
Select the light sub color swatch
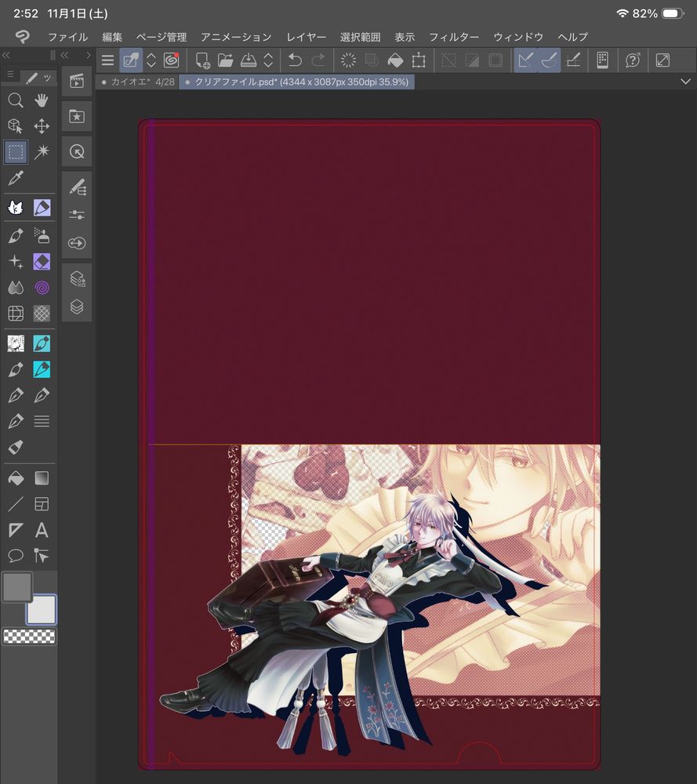[x=42, y=609]
